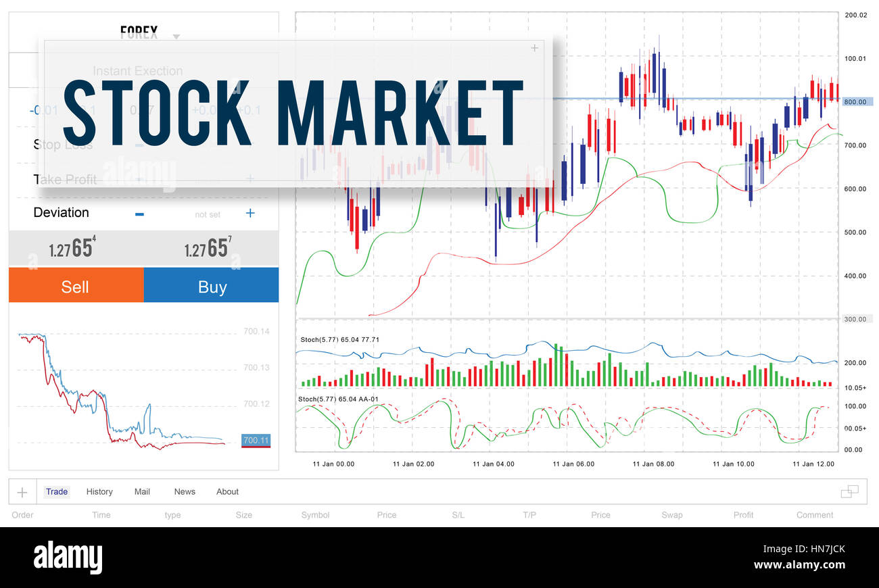
Task: Click the 700.14 label on the mini chart
Action: (x=256, y=331)
